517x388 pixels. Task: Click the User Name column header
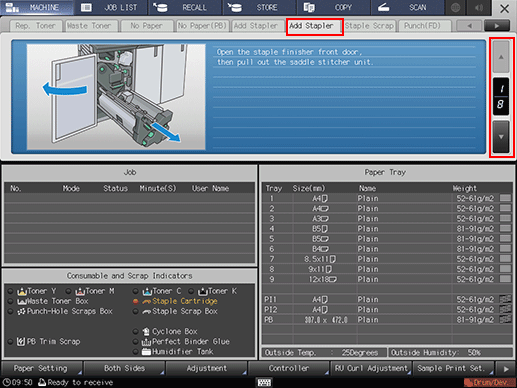coord(210,189)
